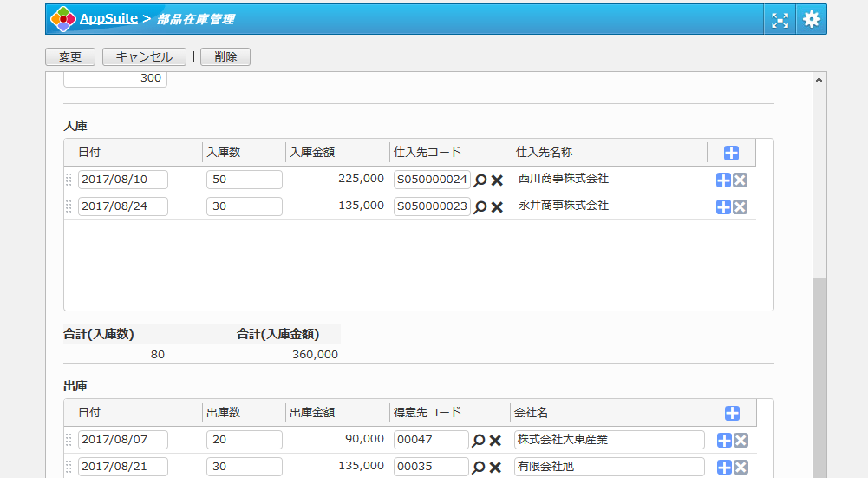This screenshot has width=868, height=478.
Task: Clear supplier code S050000023
Action: (497, 207)
